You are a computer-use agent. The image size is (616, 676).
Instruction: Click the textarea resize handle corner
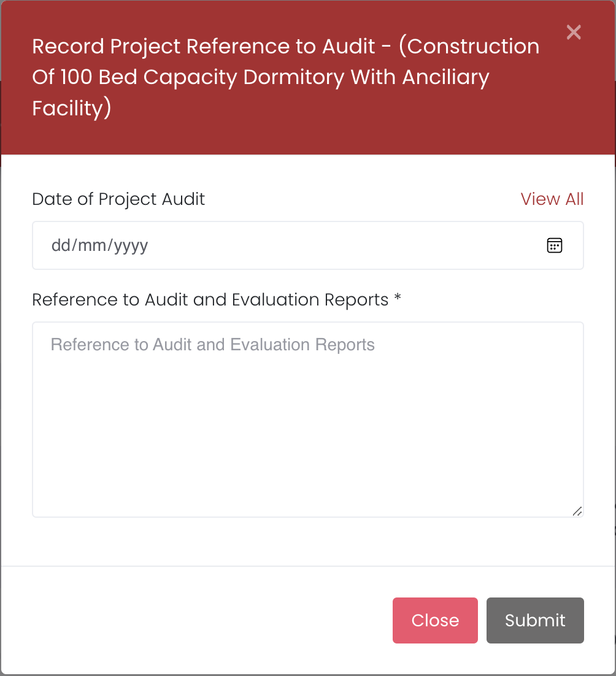[x=577, y=511]
